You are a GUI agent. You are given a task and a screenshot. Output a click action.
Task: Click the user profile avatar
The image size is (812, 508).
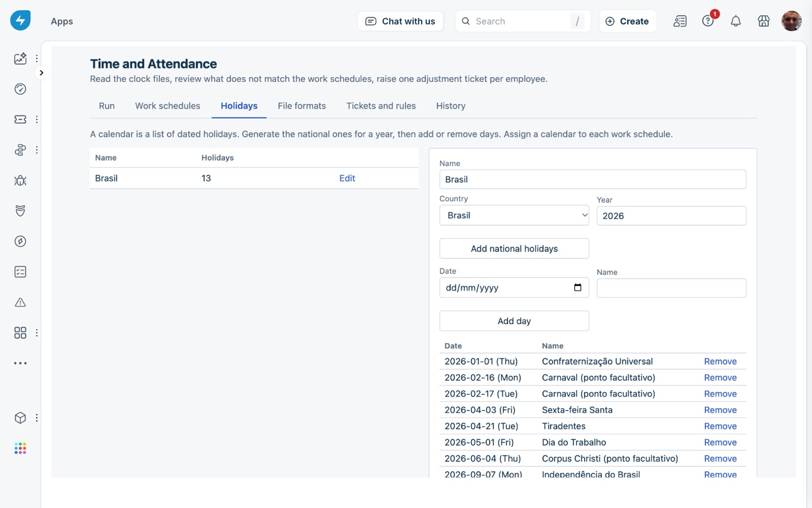pos(791,21)
